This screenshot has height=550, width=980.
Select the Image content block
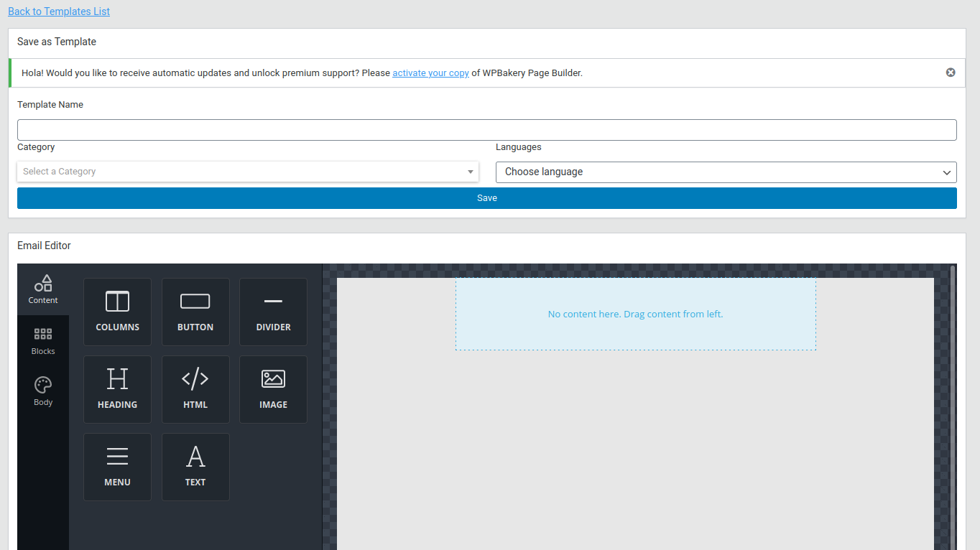point(273,389)
